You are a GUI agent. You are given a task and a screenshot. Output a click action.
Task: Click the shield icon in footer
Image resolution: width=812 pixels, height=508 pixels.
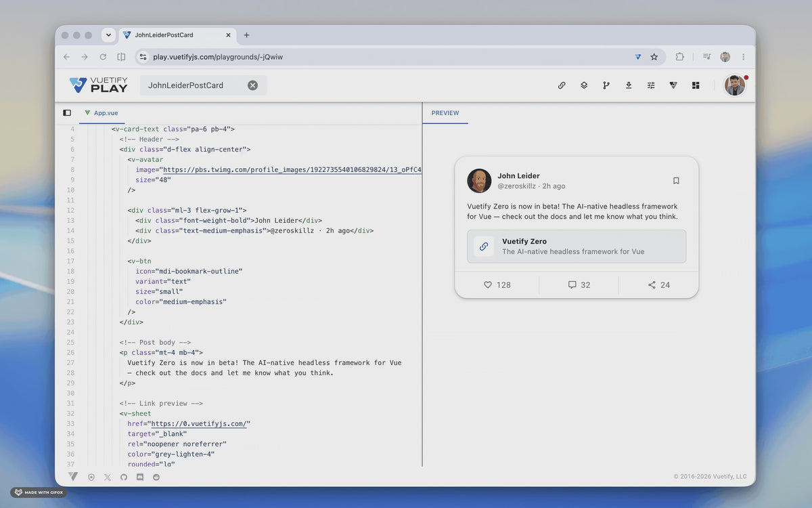tap(91, 477)
